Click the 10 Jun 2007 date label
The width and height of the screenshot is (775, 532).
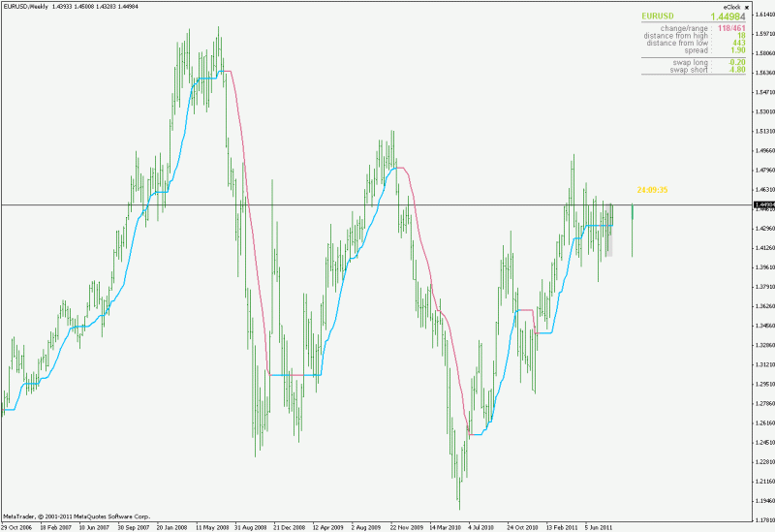click(94, 527)
